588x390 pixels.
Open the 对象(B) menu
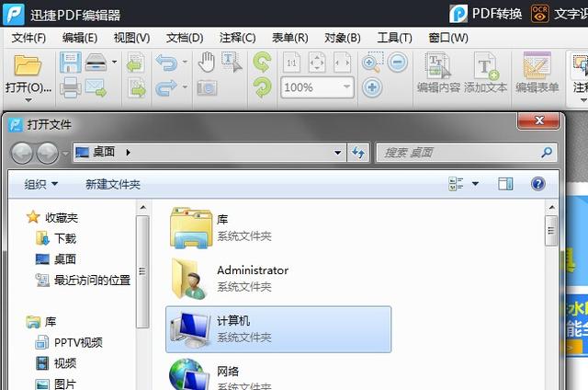pyautogui.click(x=343, y=38)
